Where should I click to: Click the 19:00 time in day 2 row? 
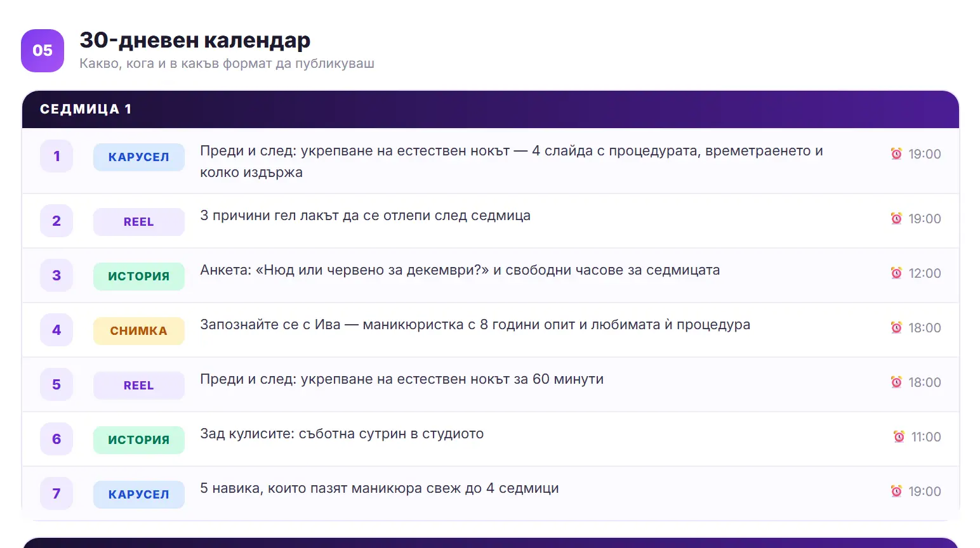click(x=925, y=219)
